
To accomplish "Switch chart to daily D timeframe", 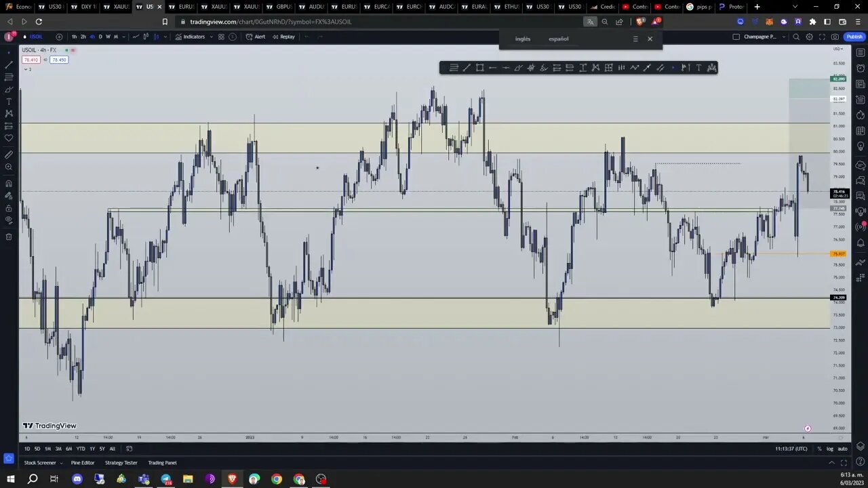I will 100,37.
